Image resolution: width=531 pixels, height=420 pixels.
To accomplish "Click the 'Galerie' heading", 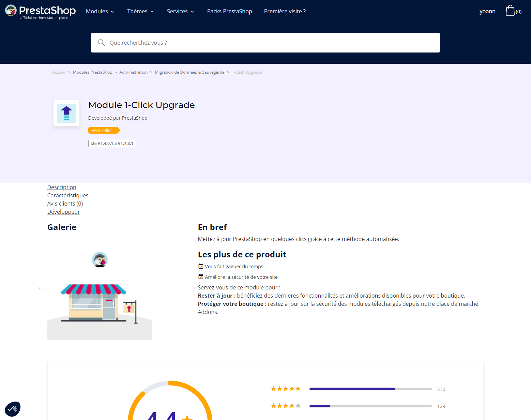I will tap(62, 227).
